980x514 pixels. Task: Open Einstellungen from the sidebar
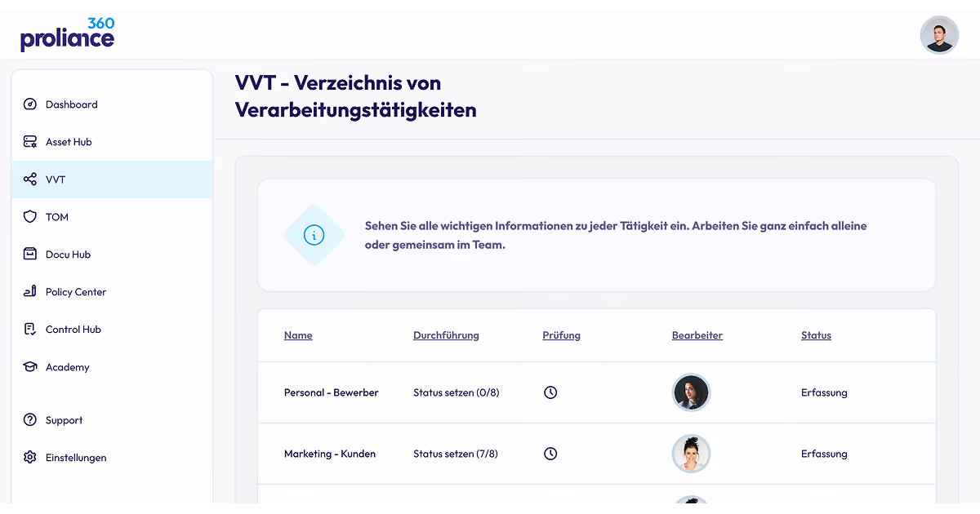click(112, 458)
